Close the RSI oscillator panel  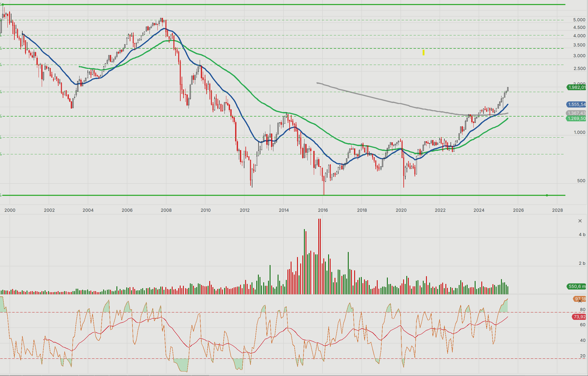[580, 301]
